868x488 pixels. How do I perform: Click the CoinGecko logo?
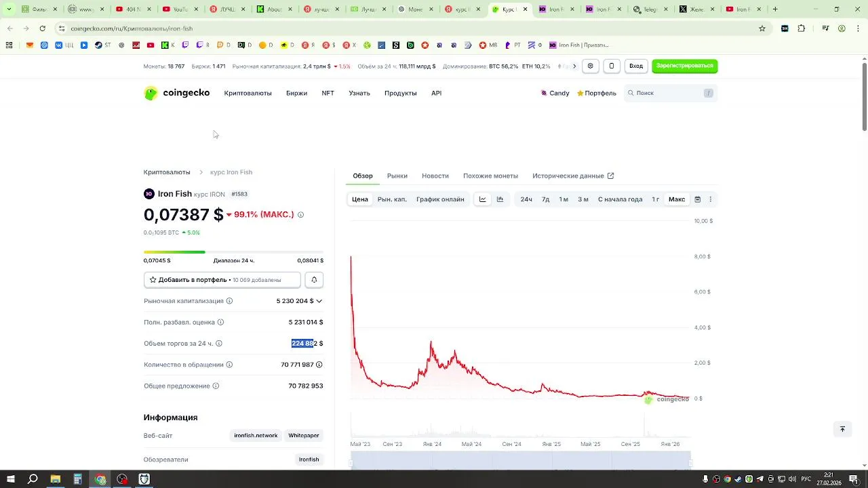pyautogui.click(x=176, y=93)
